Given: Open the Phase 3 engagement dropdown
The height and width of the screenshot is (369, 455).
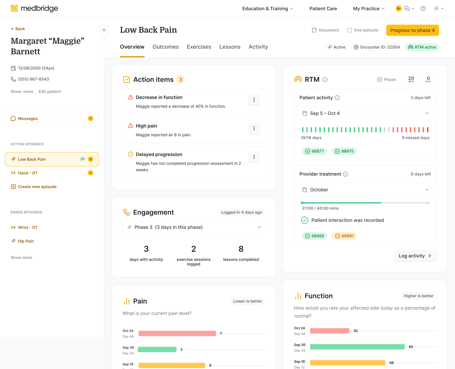Looking at the screenshot, I should [x=194, y=227].
